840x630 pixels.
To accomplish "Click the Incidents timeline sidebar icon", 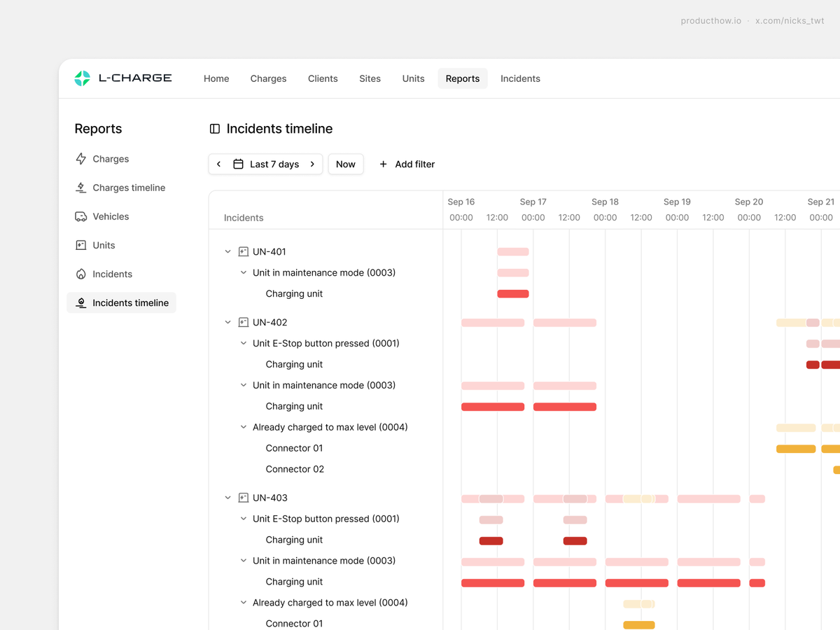I will pyautogui.click(x=81, y=302).
